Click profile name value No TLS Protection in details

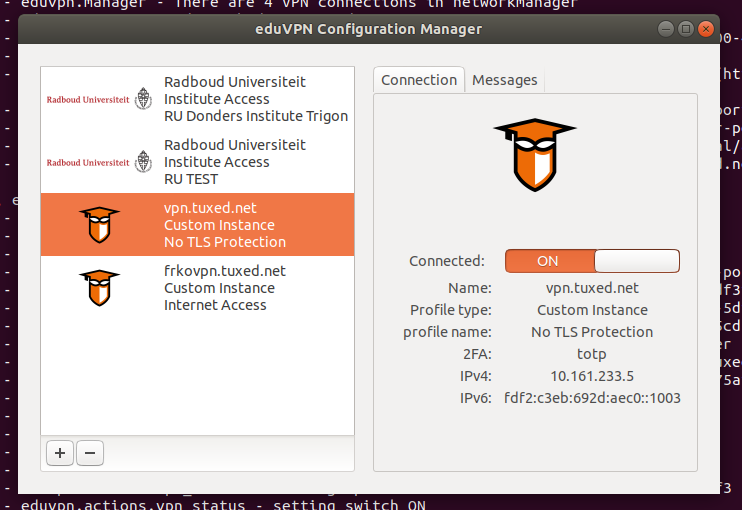(592, 332)
